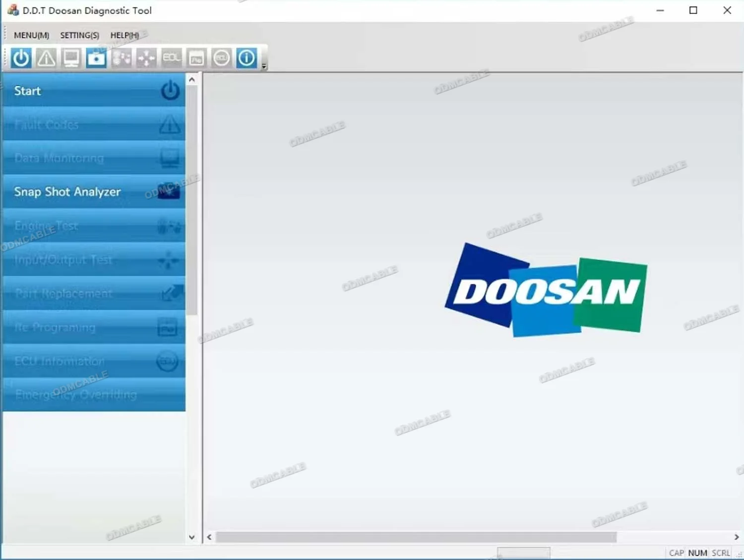Click the CAP indicator in the status bar
This screenshot has width=744, height=560.
click(677, 553)
